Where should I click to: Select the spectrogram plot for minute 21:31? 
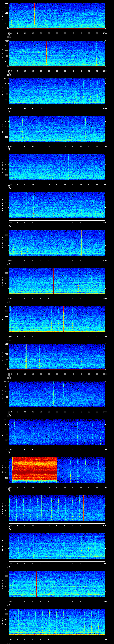[x=57, y=584]
